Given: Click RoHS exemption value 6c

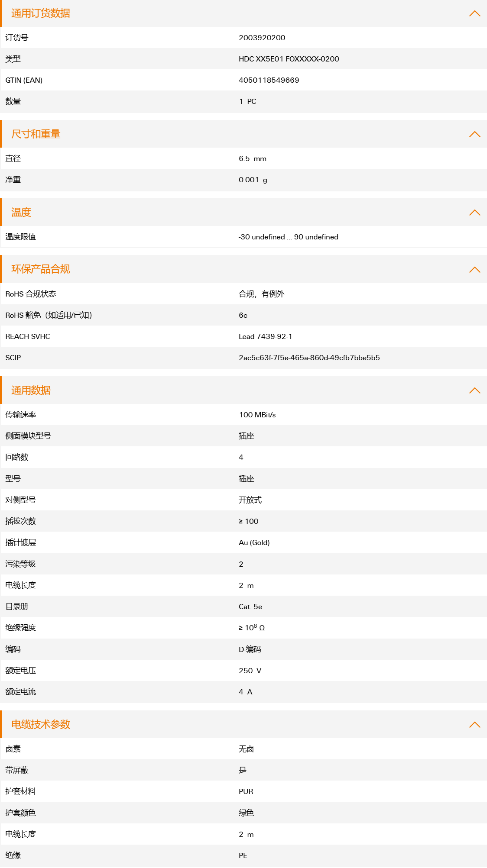Looking at the screenshot, I should tap(243, 315).
